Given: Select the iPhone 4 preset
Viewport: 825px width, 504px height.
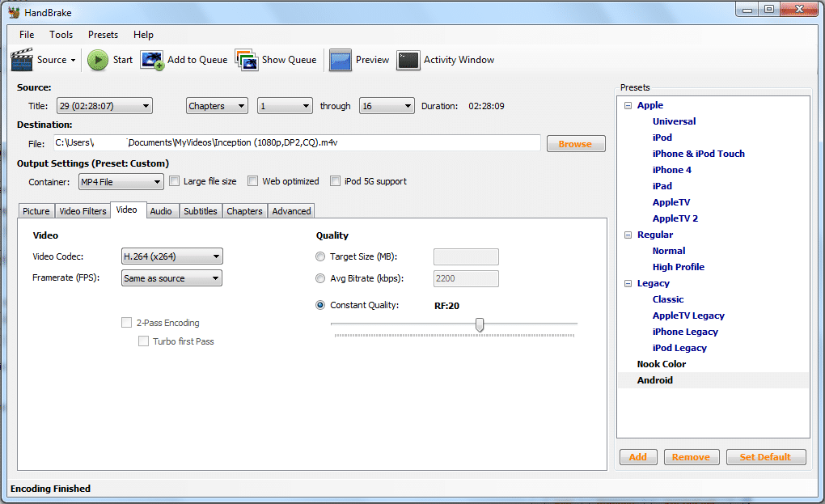Looking at the screenshot, I should pyautogui.click(x=672, y=170).
